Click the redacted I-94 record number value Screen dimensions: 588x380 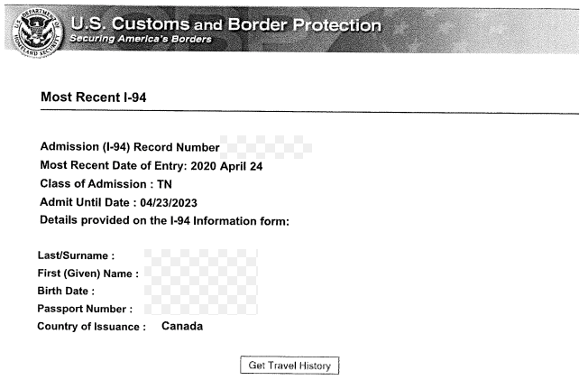pyautogui.click(x=267, y=146)
